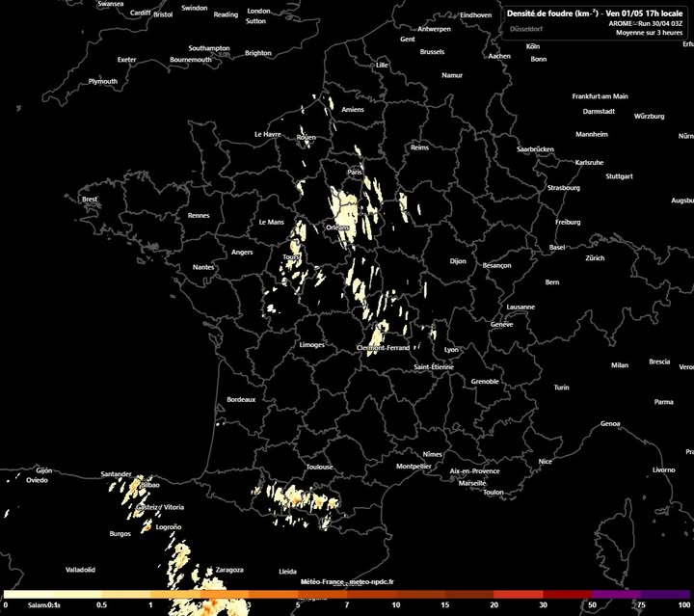
Task: Click 'Moyenne sur 3 heures' in info box
Action: (x=650, y=33)
